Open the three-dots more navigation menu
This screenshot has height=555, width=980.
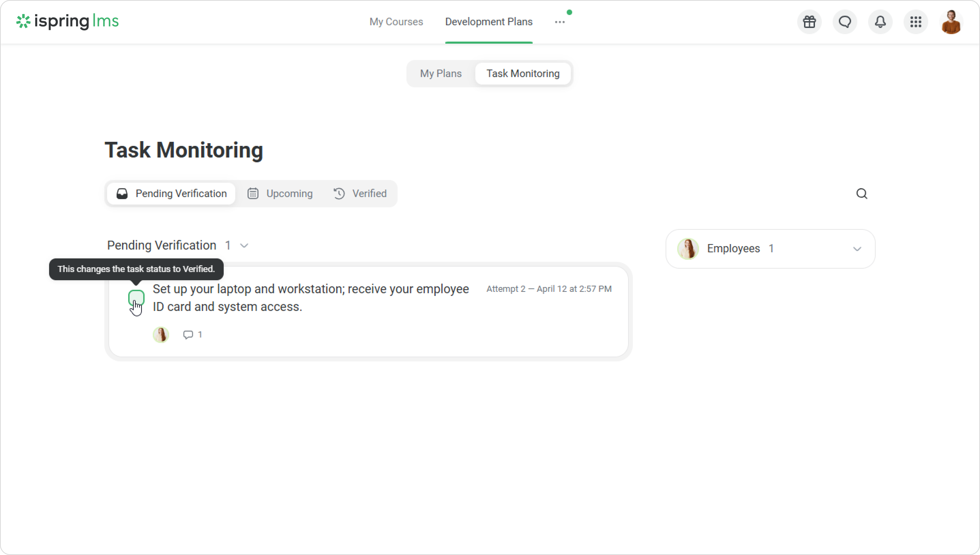[x=560, y=22]
